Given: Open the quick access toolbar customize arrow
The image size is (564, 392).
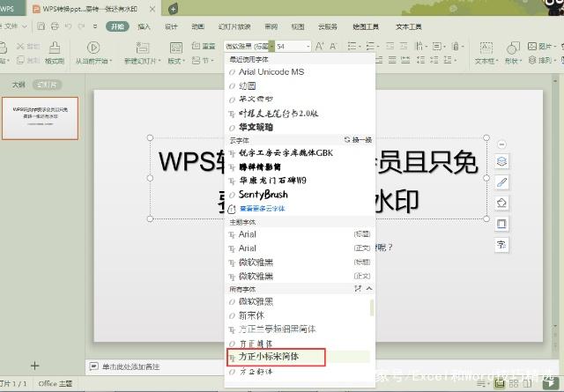Looking at the screenshot, I should tap(95, 26).
